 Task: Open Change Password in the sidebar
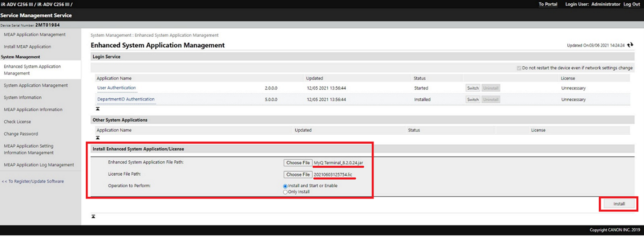[x=21, y=134]
